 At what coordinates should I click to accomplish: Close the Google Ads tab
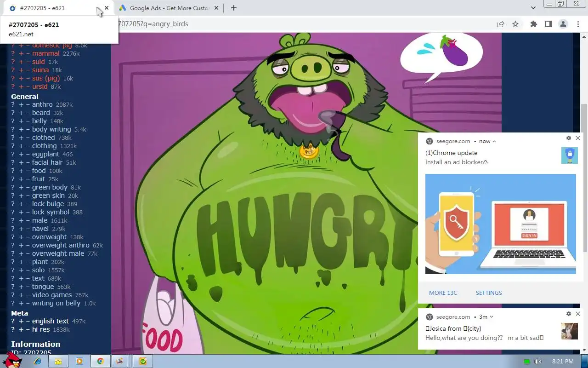[x=216, y=8]
